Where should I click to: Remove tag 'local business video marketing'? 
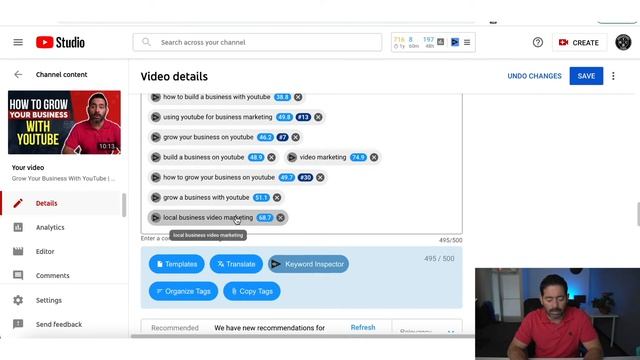[280, 218]
